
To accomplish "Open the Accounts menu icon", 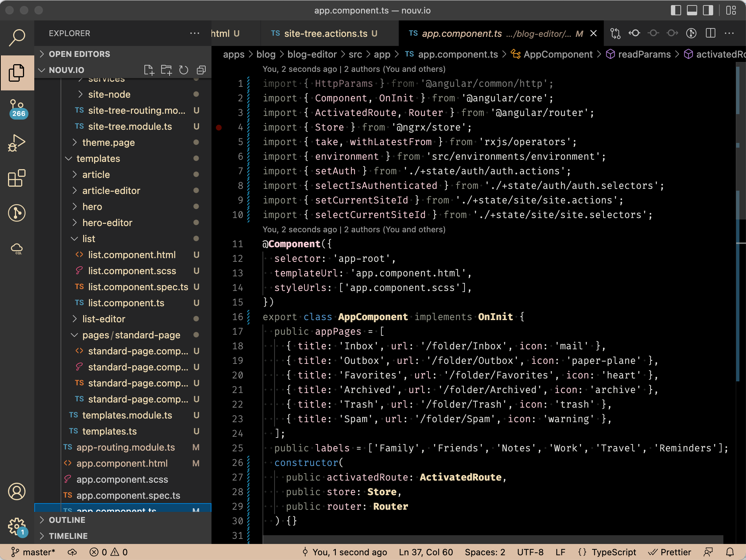I will 17,491.
